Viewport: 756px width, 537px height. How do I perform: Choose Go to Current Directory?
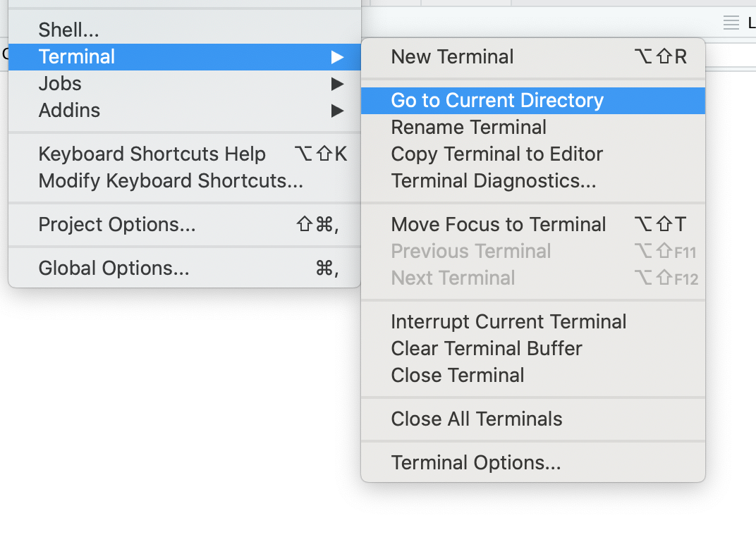pos(497,100)
